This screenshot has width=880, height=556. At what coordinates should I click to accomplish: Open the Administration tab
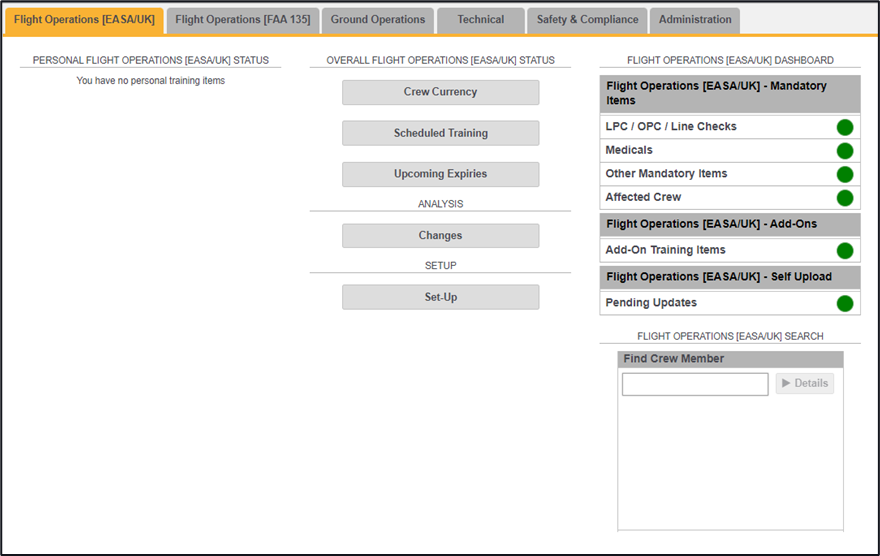[695, 20]
